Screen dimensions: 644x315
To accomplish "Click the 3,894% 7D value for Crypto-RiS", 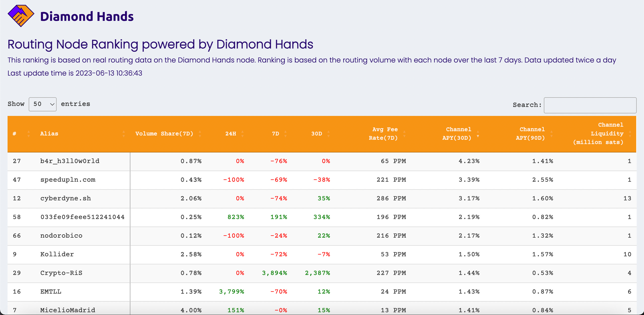I will (275, 273).
